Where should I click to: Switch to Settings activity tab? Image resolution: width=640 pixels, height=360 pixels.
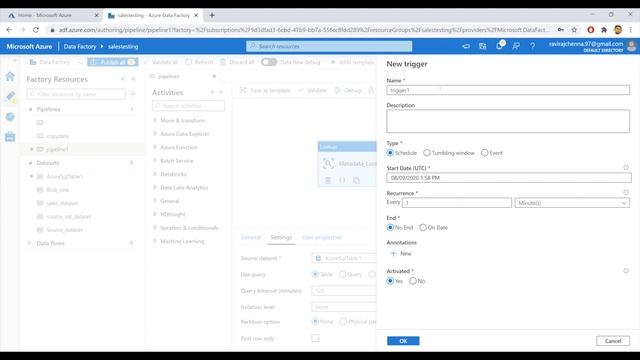281,237
